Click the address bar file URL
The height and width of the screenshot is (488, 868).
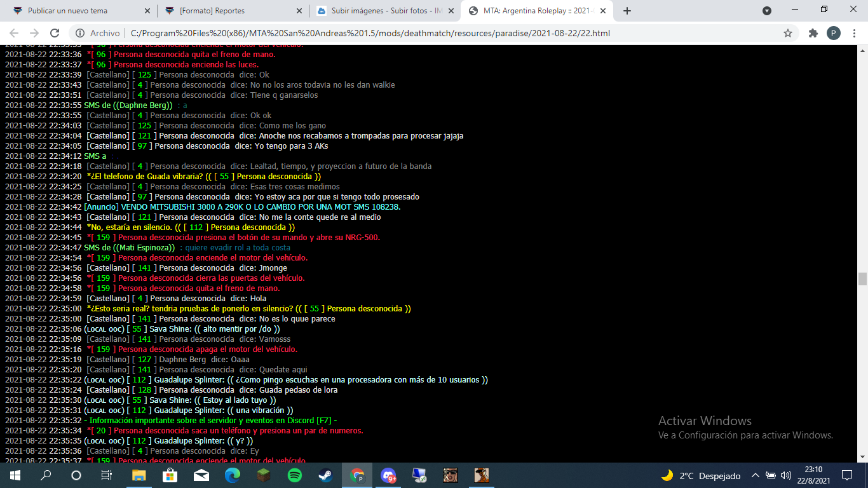tap(370, 33)
